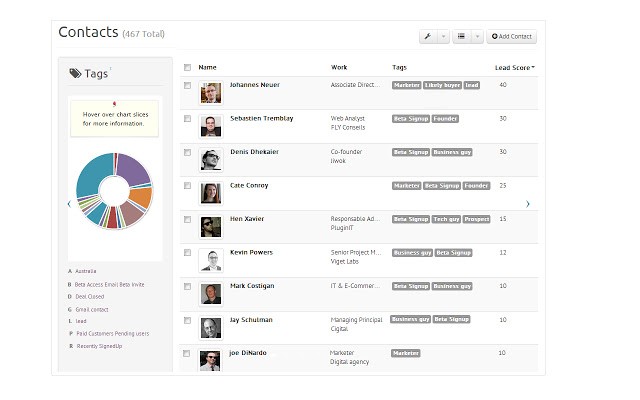
Task: Check the box for Sebastien Tremblay
Action: click(187, 119)
